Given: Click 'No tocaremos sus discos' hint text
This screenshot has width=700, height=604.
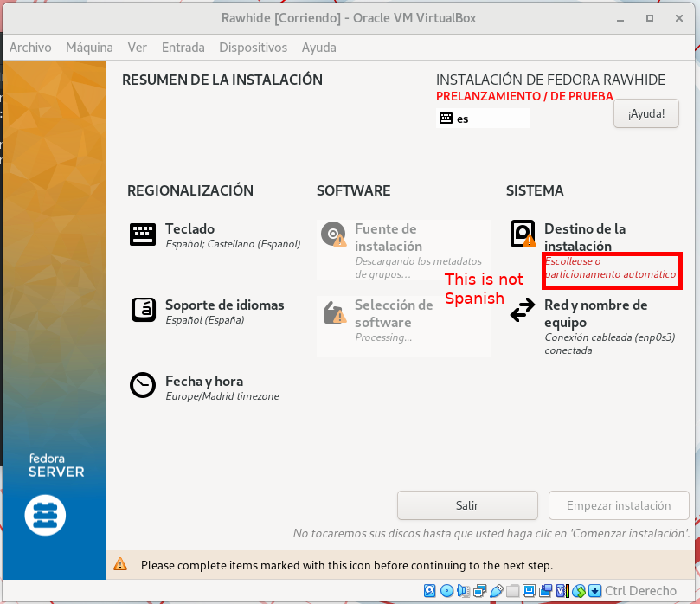Looking at the screenshot, I should pos(491,533).
